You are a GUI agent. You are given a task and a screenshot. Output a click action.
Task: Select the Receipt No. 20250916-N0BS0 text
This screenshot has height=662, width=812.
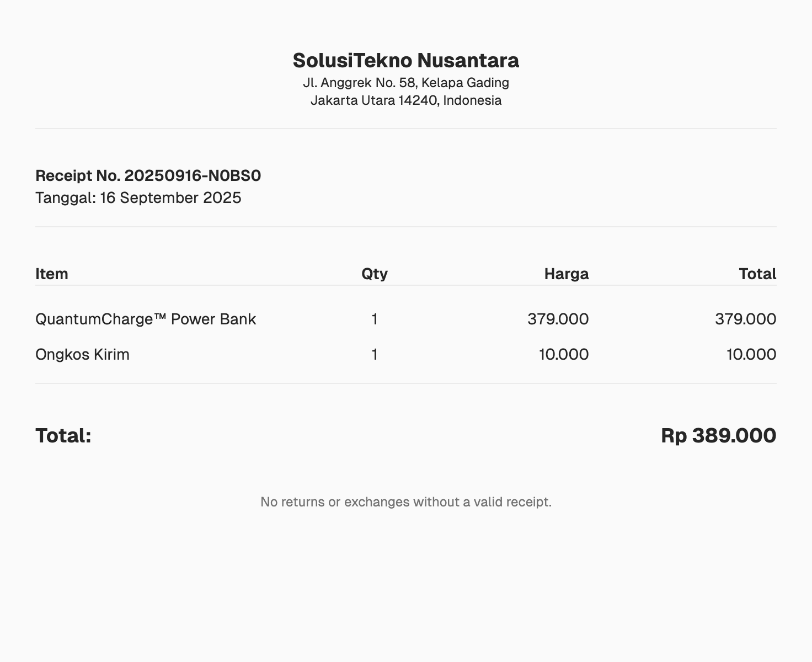[148, 175]
